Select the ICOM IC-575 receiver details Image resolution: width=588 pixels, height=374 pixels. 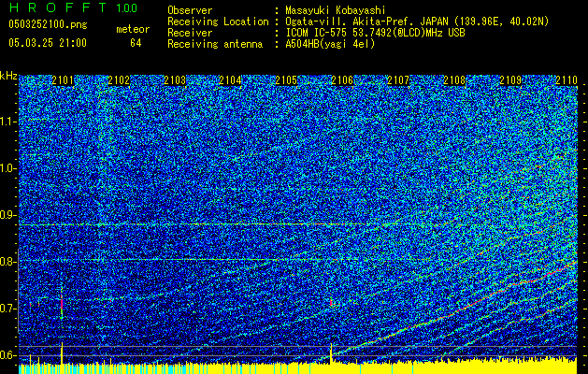tap(375, 33)
